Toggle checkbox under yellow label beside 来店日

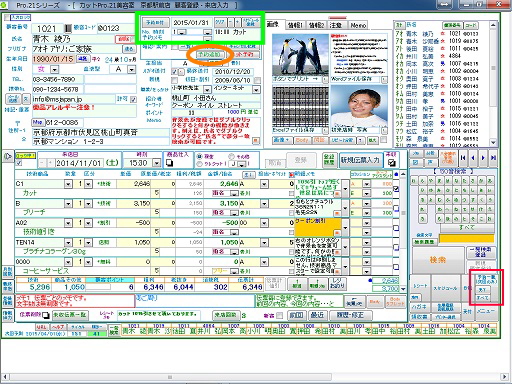[x=19, y=163]
